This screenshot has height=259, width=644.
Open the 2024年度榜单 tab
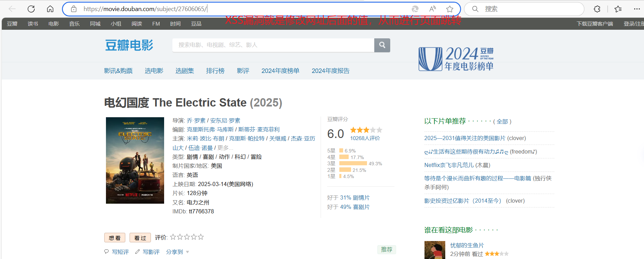click(x=280, y=71)
